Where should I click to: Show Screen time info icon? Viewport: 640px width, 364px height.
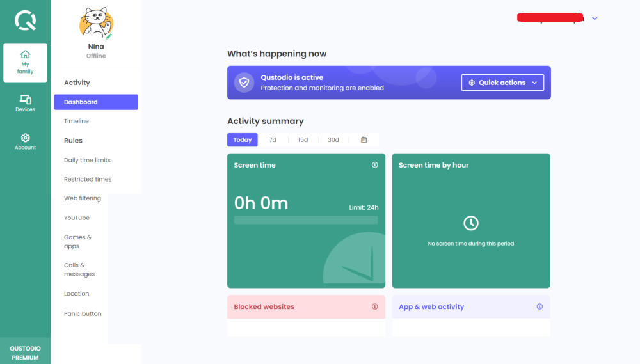374,165
